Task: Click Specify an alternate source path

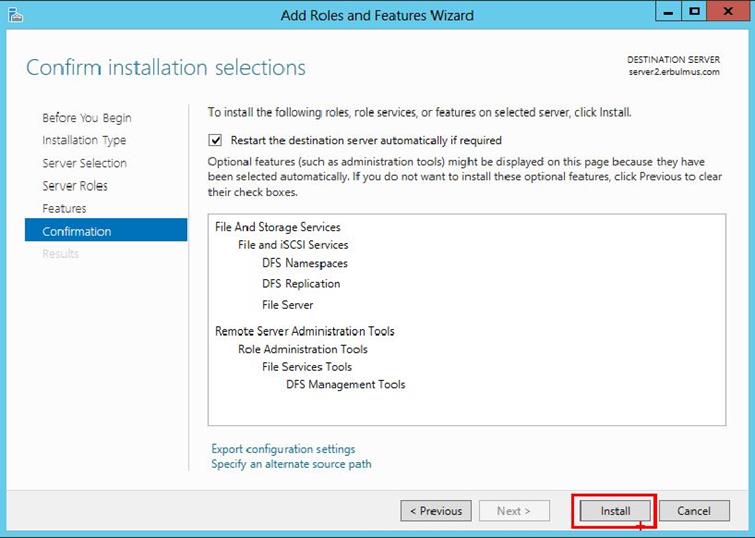Action: (291, 464)
